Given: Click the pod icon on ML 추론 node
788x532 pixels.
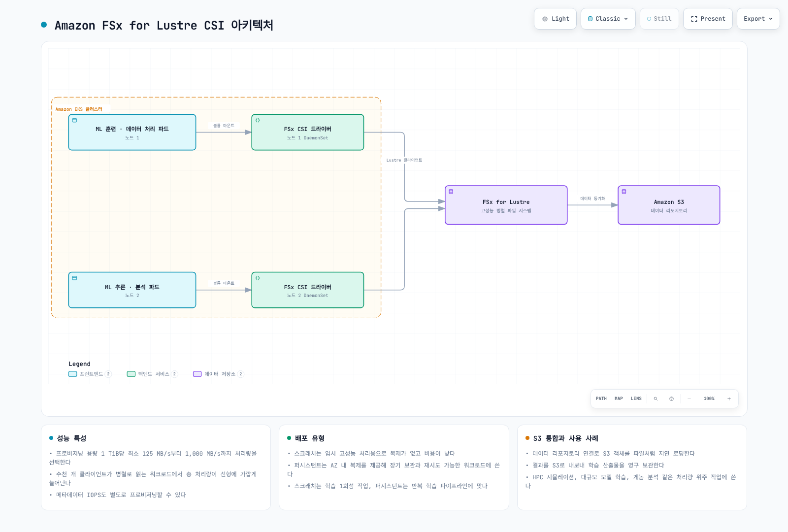Looking at the screenshot, I should [74, 278].
